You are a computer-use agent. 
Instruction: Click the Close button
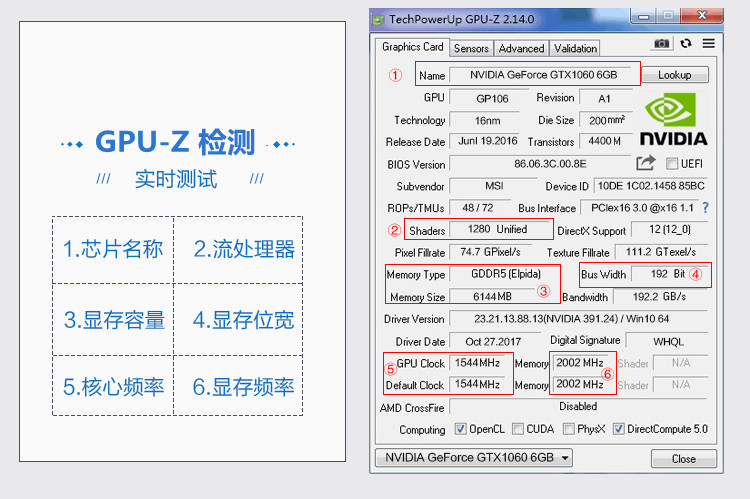684,459
